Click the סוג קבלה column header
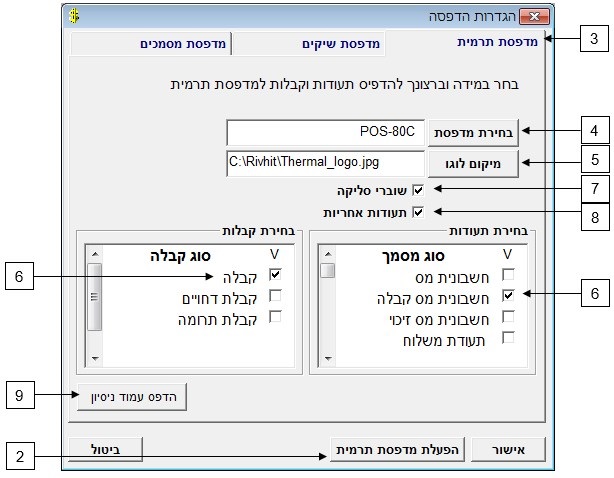614x478 pixels. point(180,256)
